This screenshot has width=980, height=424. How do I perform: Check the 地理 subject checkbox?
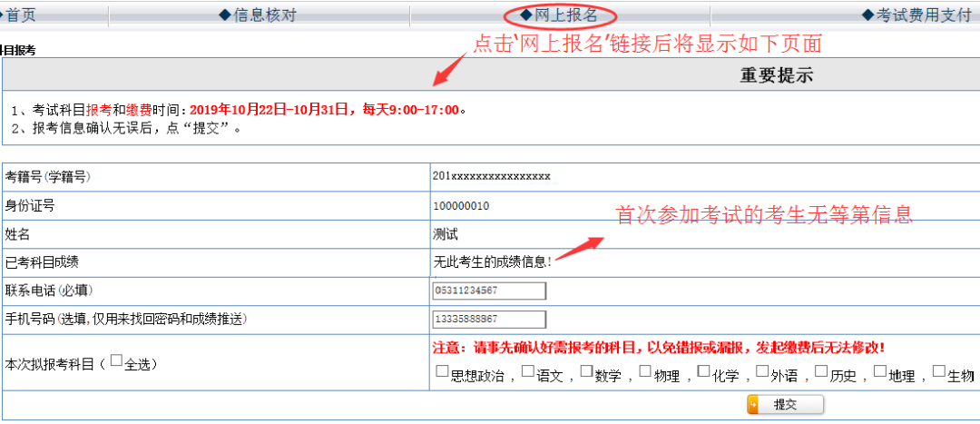(x=880, y=370)
